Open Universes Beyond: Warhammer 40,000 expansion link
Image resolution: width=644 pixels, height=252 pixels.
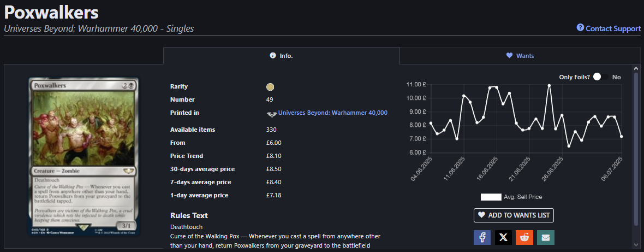[x=332, y=113]
